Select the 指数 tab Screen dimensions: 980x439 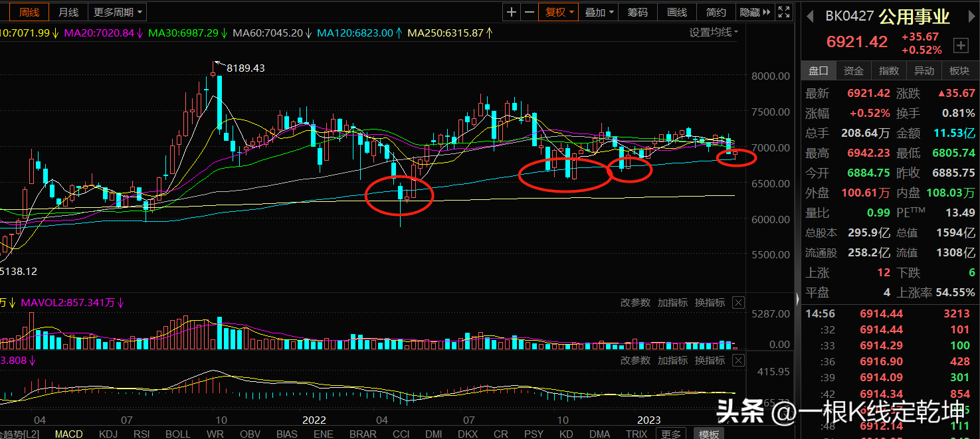[889, 70]
